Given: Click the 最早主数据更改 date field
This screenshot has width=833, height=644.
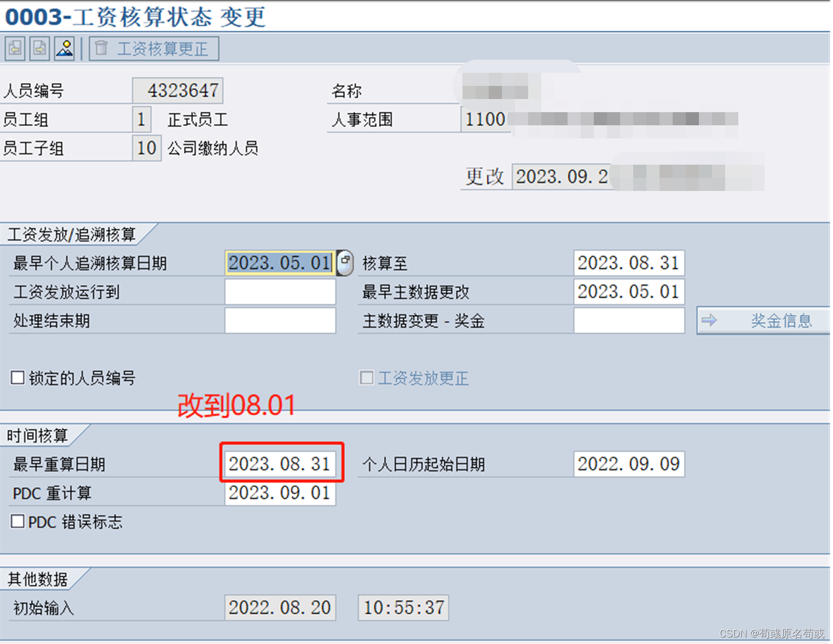Looking at the screenshot, I should (629, 292).
